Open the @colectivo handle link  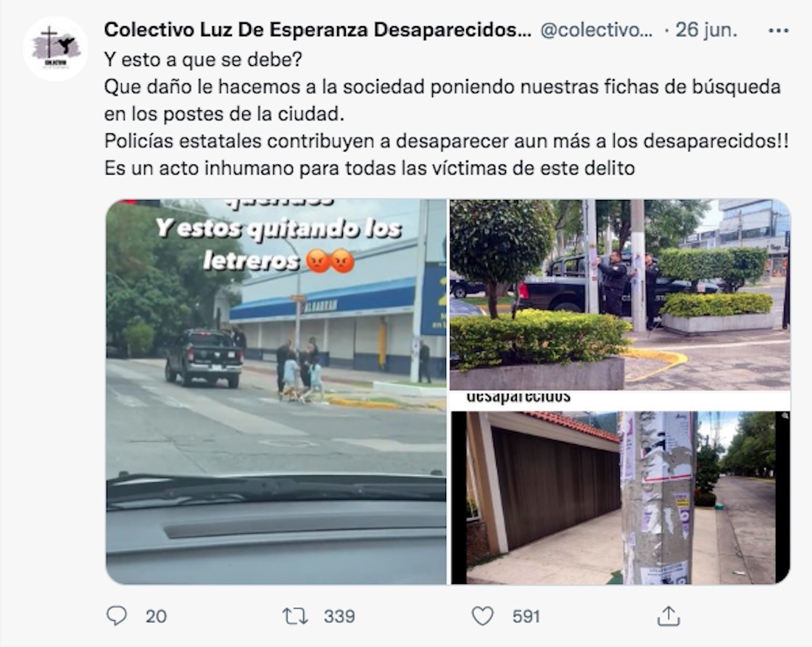click(x=596, y=30)
